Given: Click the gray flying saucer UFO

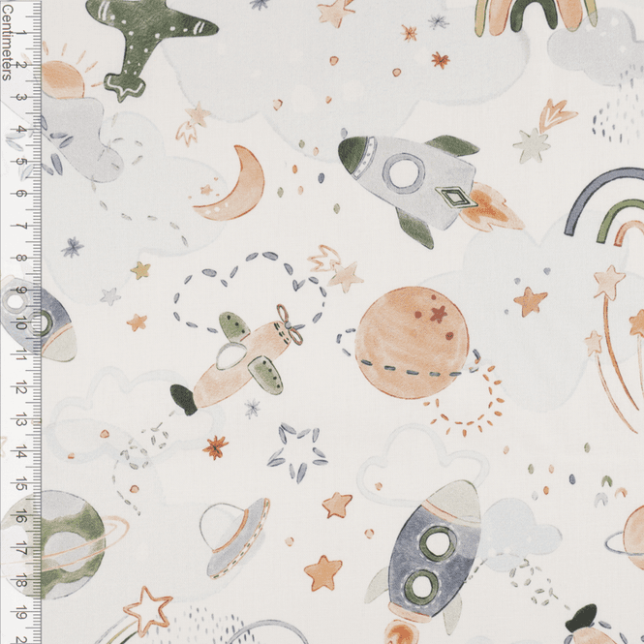Looking at the screenshot, I should coord(234,538).
